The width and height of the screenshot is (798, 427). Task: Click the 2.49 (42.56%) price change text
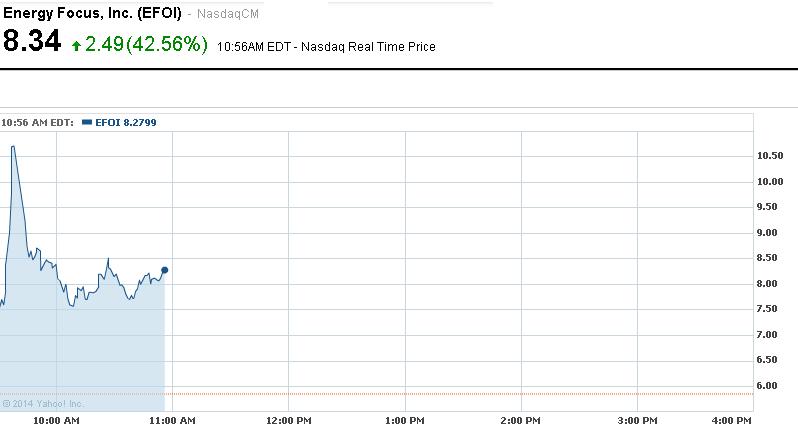pos(146,44)
